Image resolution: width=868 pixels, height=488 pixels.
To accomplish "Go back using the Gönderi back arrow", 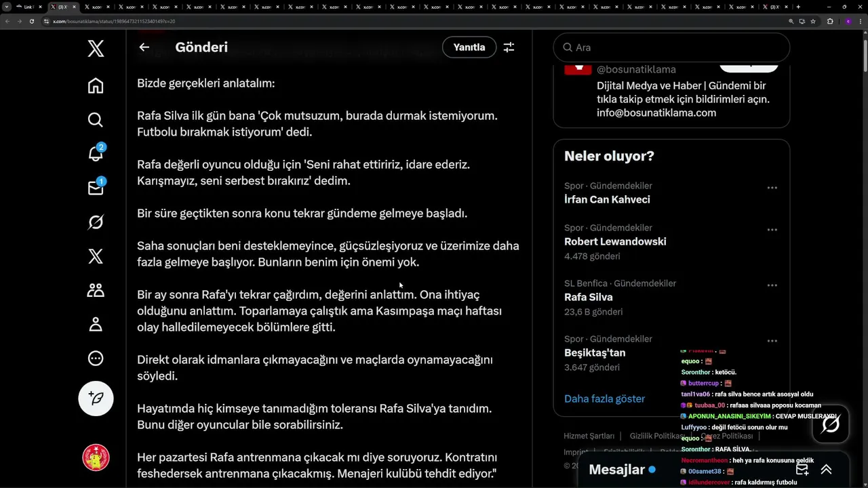I will 144,47.
